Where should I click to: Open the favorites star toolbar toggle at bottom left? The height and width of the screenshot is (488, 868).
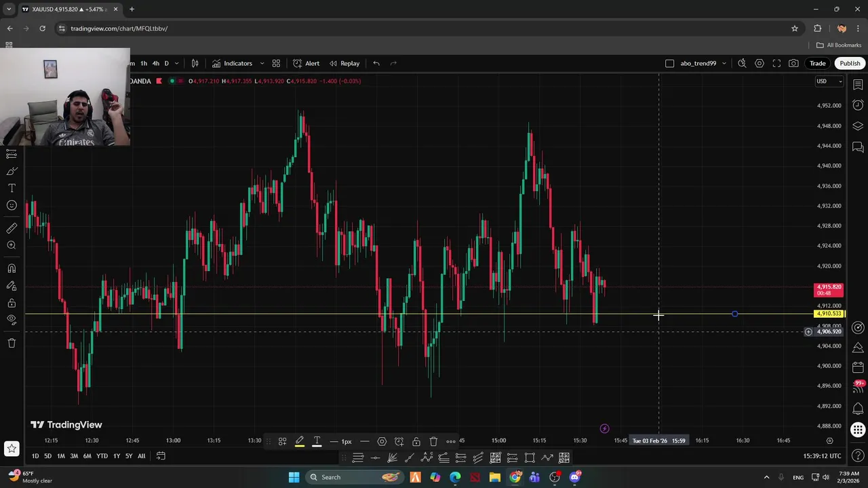[12, 448]
